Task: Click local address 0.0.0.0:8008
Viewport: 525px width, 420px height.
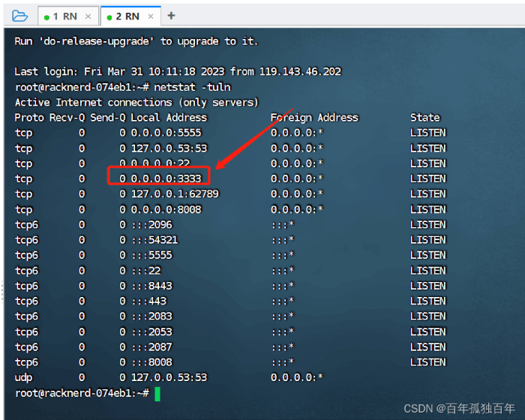Action: point(166,209)
